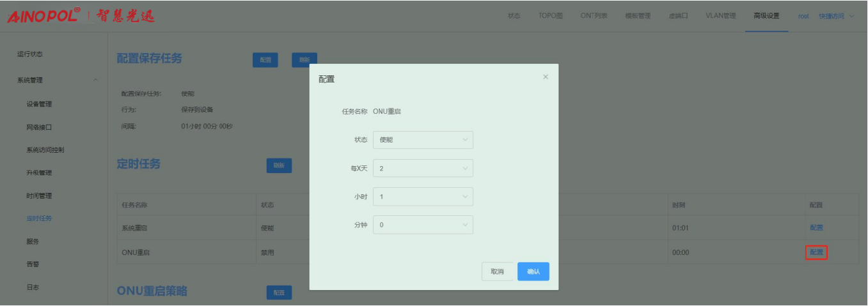This screenshot has width=868, height=306.
Task: Open 日志 from the sidebar
Action: click(33, 287)
